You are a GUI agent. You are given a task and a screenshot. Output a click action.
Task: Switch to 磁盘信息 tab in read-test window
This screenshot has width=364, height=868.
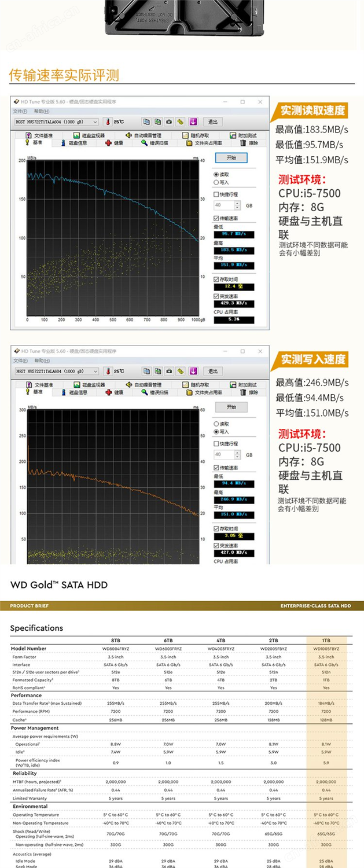point(73,142)
